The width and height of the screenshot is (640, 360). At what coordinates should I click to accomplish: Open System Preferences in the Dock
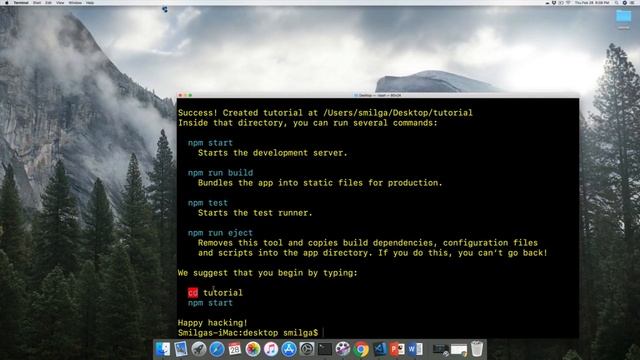(x=307, y=349)
